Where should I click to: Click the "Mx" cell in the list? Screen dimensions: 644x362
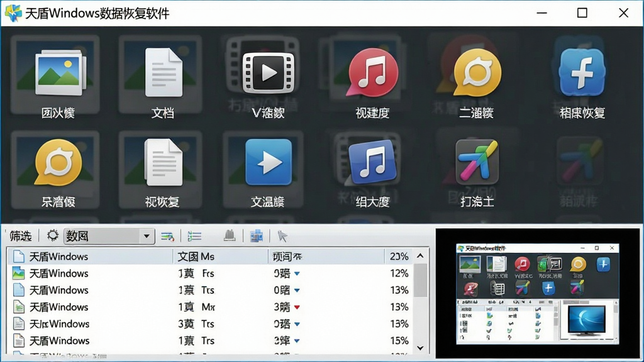click(x=208, y=307)
